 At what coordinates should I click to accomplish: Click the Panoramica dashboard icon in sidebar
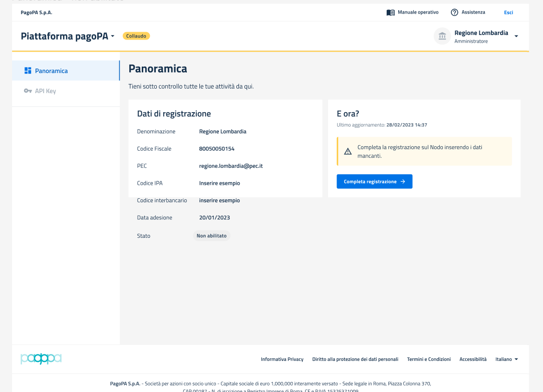click(28, 71)
